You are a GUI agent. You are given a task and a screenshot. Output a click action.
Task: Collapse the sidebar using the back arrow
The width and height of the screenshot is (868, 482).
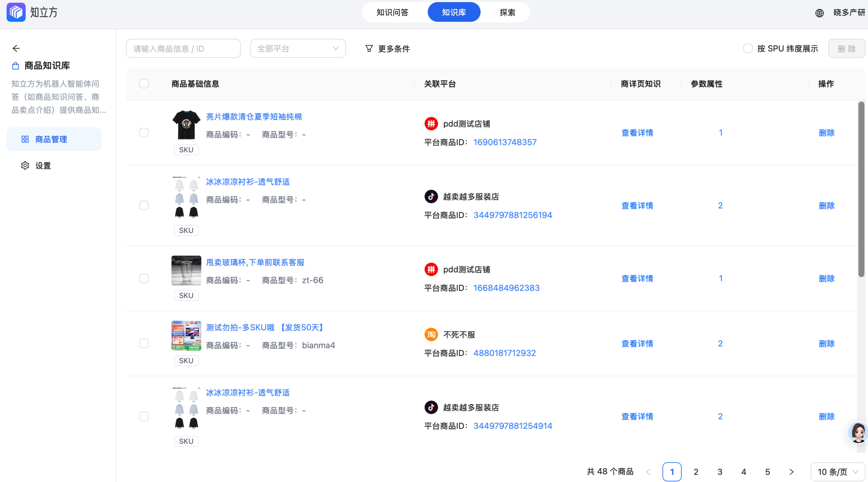coord(16,48)
